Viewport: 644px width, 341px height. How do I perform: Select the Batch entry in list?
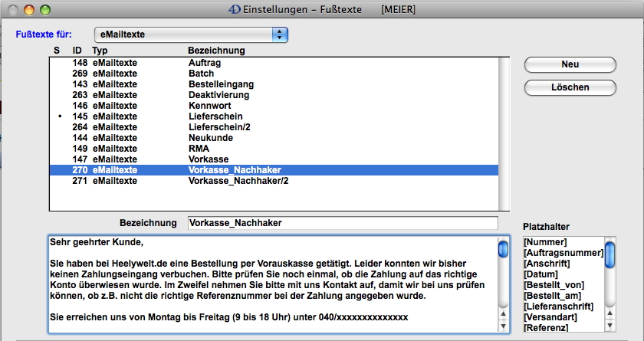click(x=201, y=73)
